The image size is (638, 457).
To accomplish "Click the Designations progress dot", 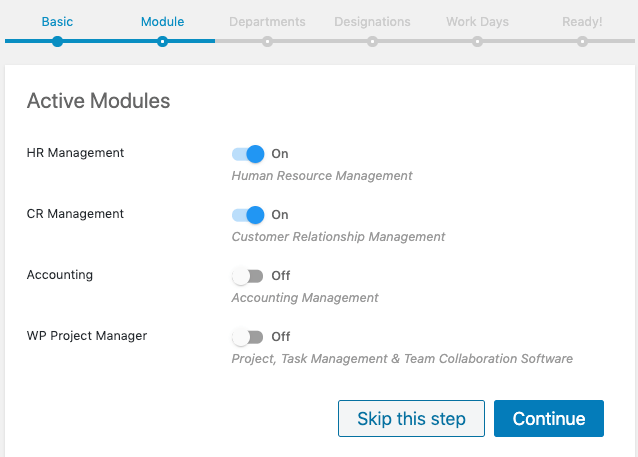I will 372,42.
